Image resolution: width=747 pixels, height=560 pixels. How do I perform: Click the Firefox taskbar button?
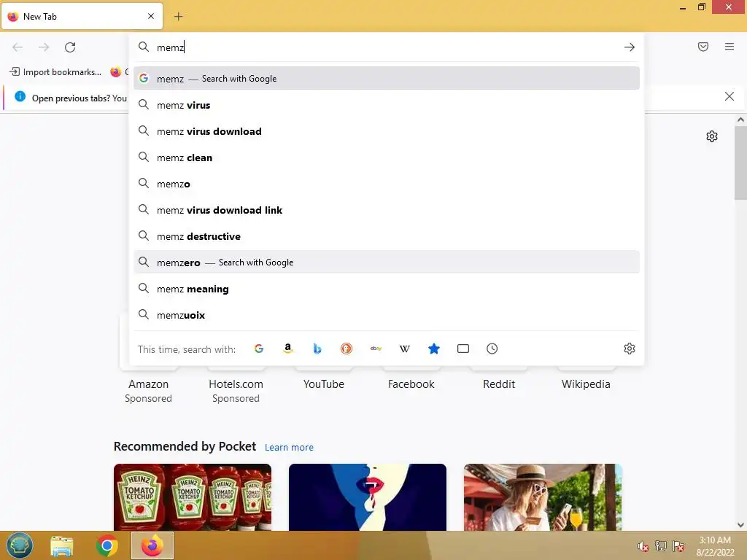pos(152,545)
